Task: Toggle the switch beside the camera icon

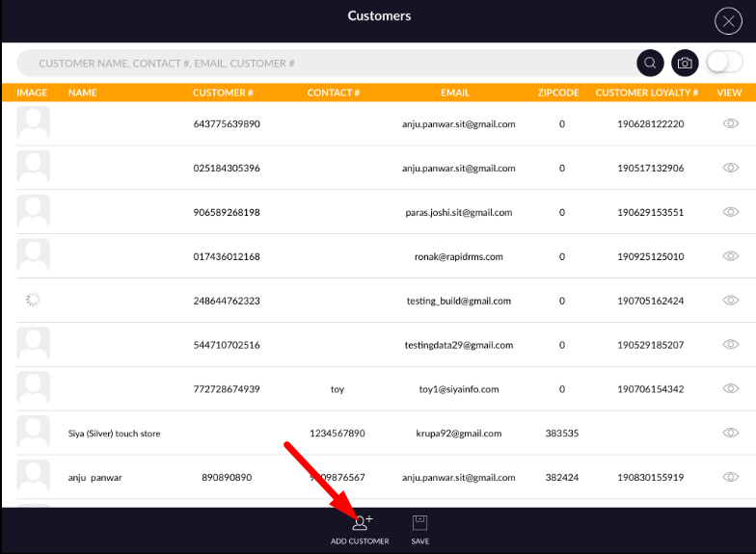Action: 724,63
